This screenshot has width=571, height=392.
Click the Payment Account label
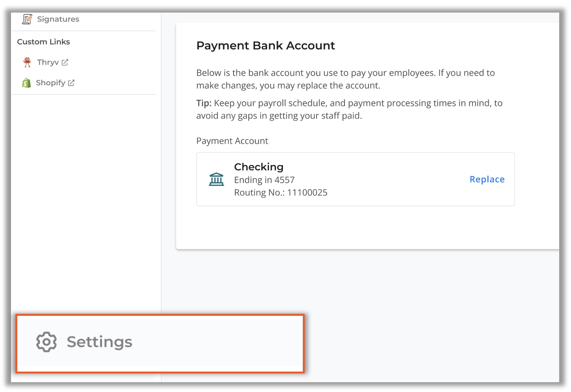(232, 141)
